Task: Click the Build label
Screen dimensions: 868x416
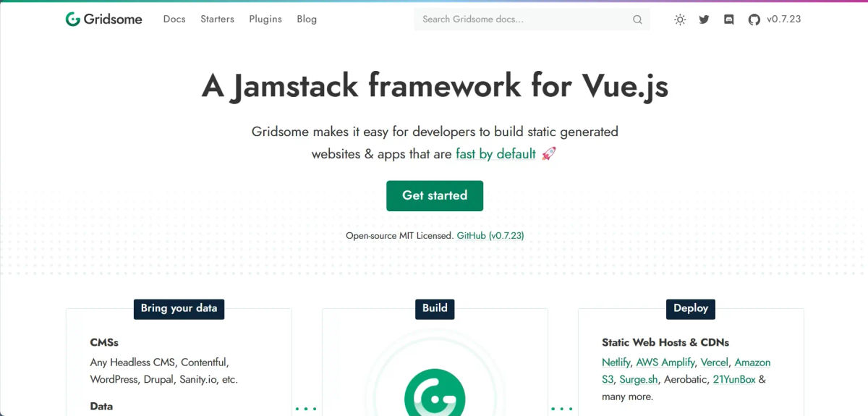Action: (x=435, y=308)
